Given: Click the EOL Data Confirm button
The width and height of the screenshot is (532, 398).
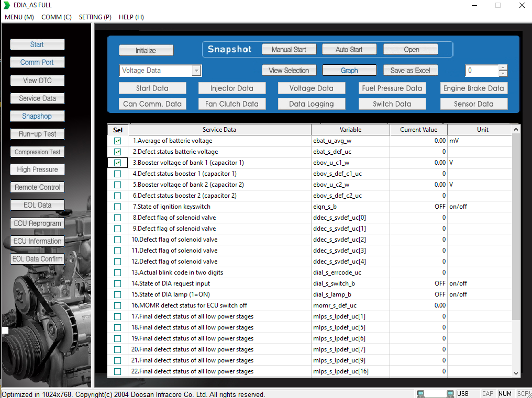Looking at the screenshot, I should 37,259.
